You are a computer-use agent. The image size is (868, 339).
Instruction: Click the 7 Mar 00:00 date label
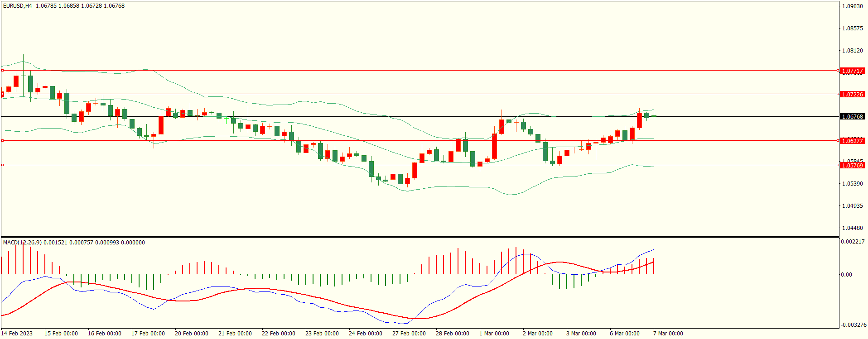pyautogui.click(x=668, y=334)
